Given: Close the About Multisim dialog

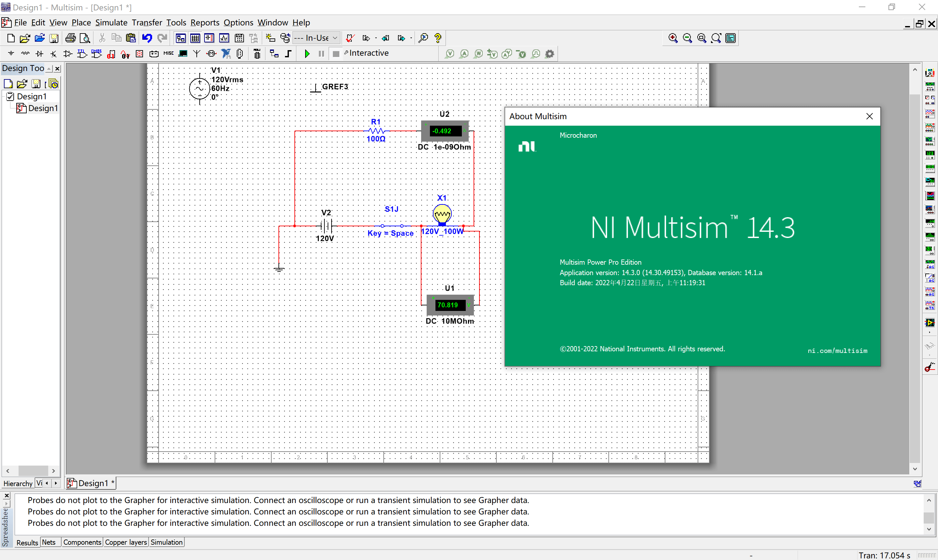Looking at the screenshot, I should (869, 116).
